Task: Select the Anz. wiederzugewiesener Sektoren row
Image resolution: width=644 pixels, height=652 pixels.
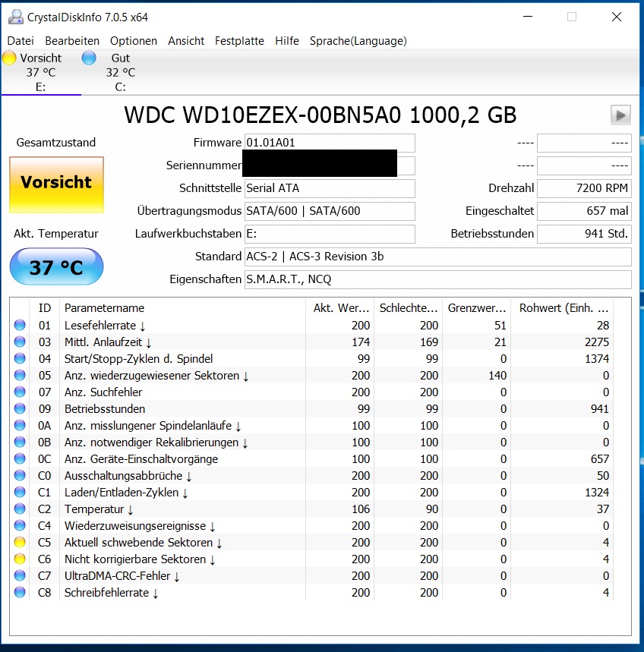Action: 311,375
